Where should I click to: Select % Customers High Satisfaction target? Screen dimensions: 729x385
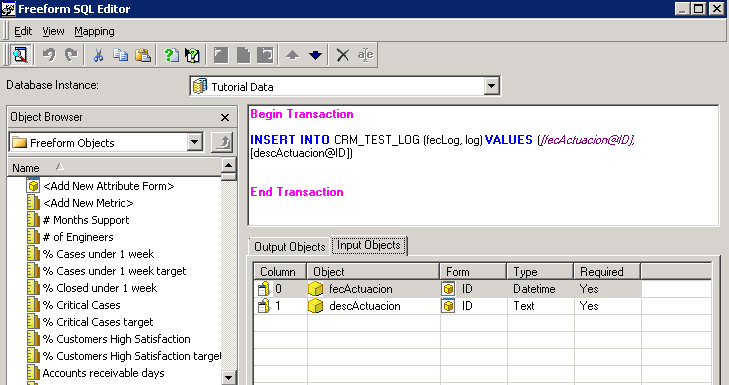pos(132,356)
